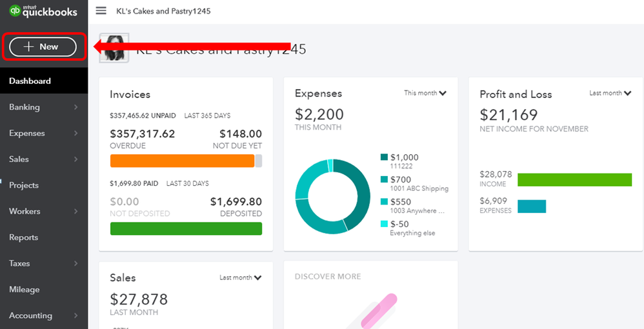Open the Taxes submenu arrow

pyautogui.click(x=76, y=263)
